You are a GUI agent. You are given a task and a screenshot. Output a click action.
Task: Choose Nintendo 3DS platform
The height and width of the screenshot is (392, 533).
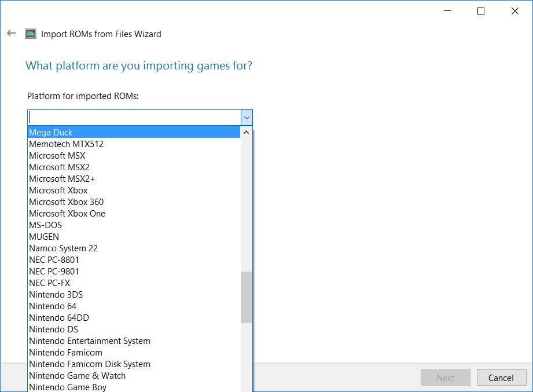(x=134, y=294)
